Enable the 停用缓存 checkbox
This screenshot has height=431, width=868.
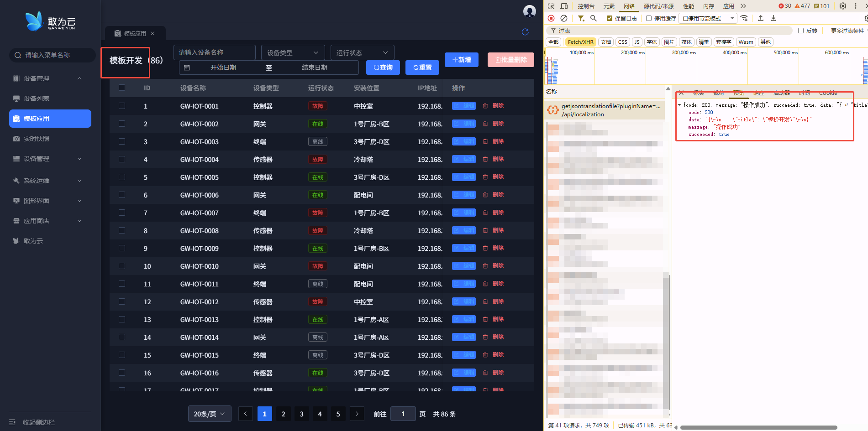[649, 18]
